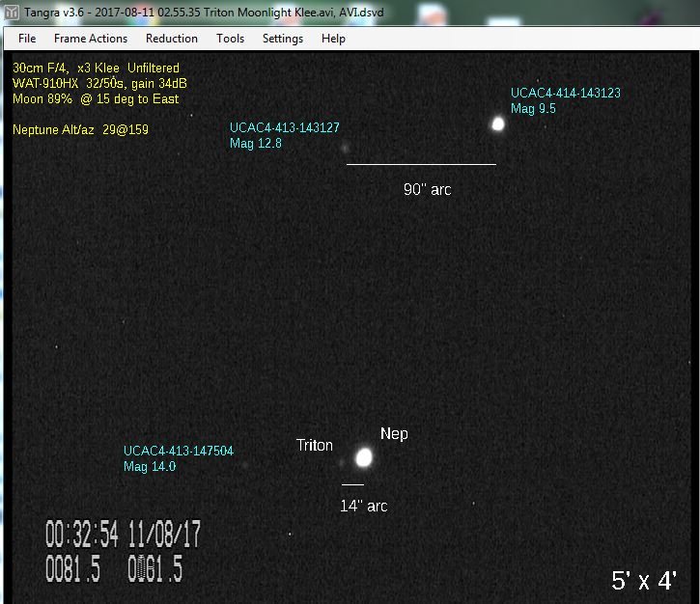Click the bright Mag 9.5 star

[x=498, y=124]
